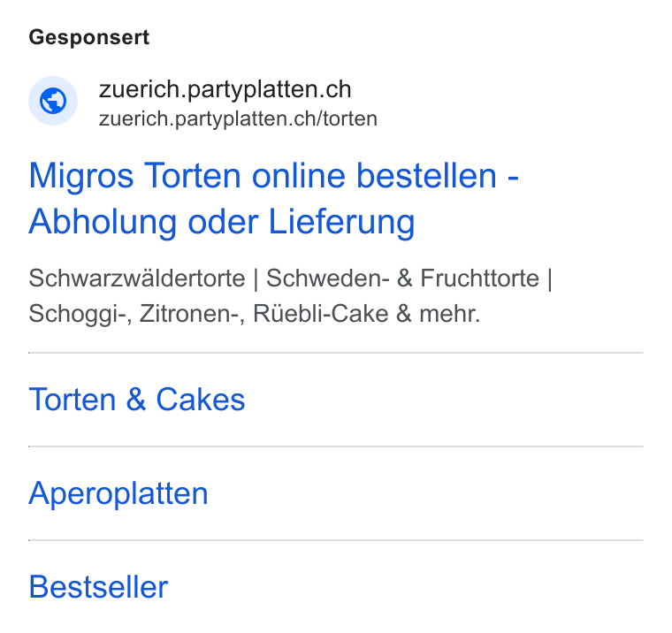Open the "Torten & Cakes" sitelink

coord(137,400)
